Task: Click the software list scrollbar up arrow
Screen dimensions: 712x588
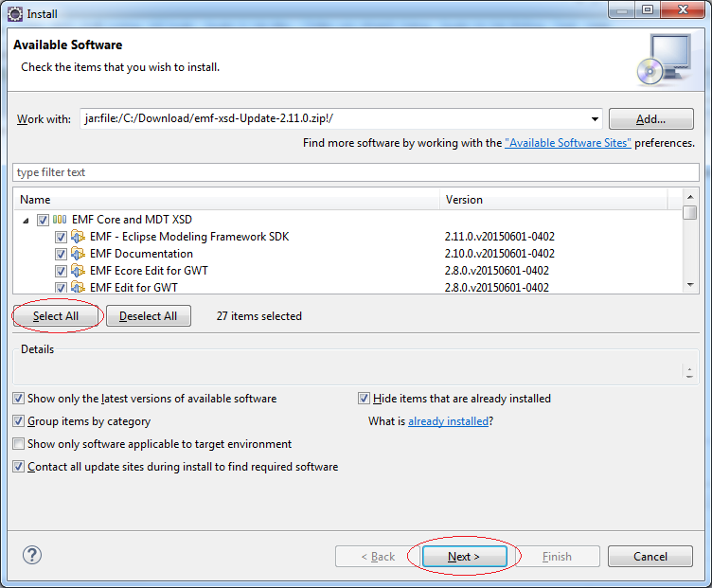Action: pos(690,197)
